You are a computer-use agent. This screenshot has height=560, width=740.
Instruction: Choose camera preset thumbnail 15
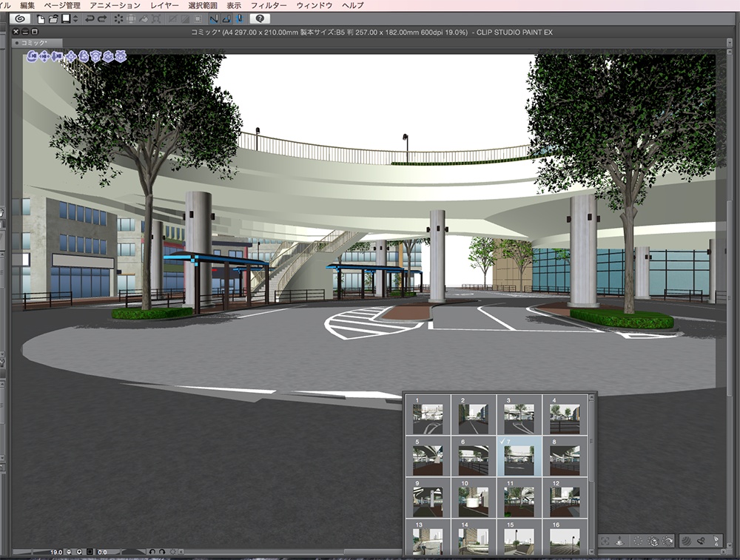click(x=519, y=537)
